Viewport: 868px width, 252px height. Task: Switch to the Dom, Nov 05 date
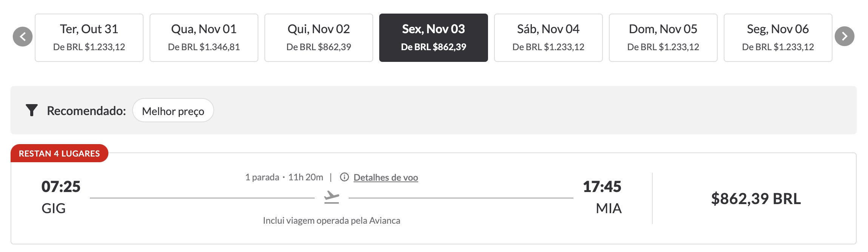[663, 38]
